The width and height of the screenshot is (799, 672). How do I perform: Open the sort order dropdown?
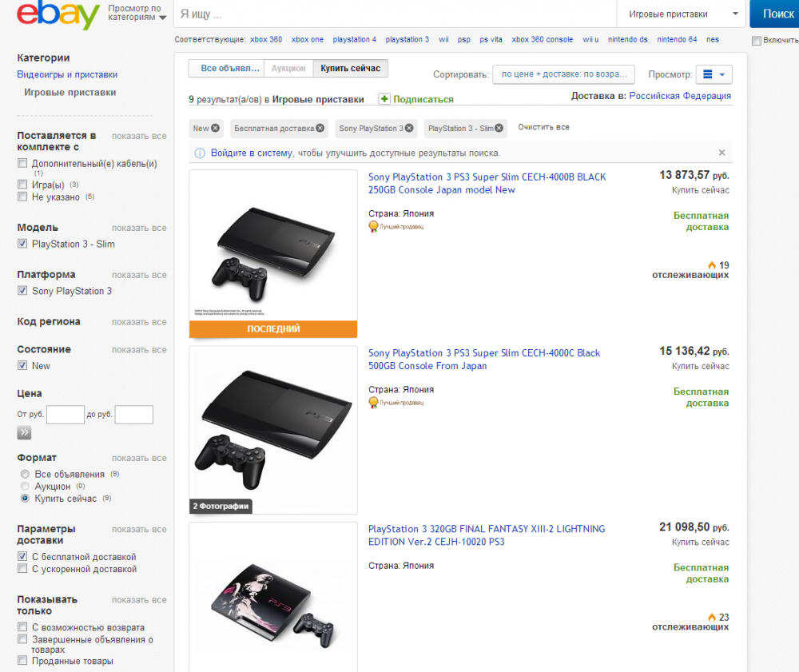[x=563, y=74]
